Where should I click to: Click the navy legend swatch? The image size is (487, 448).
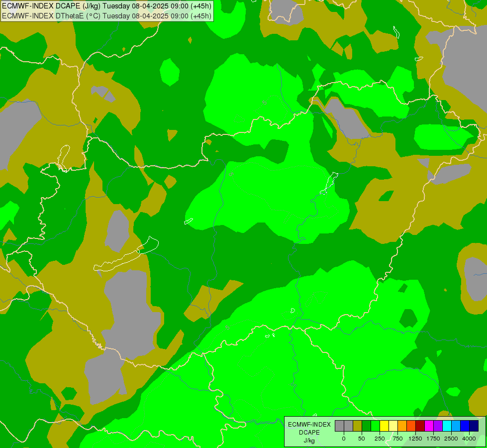click(474, 426)
